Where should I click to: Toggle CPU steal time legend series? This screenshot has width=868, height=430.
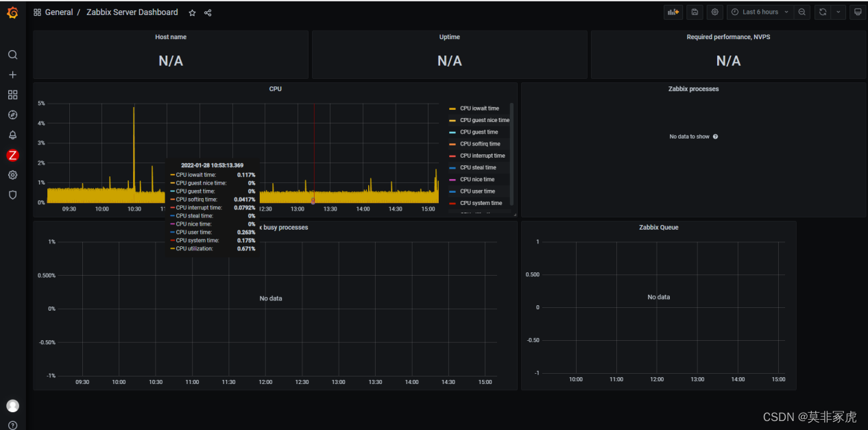coord(478,167)
